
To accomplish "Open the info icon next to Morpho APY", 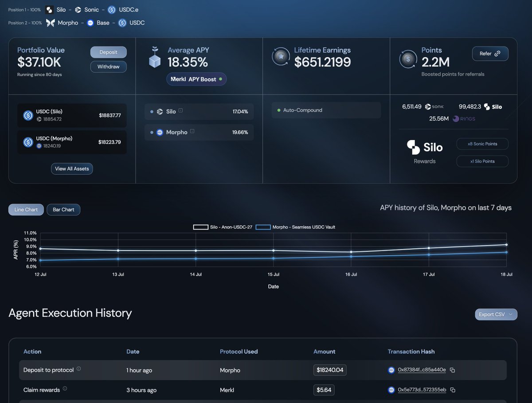I will pyautogui.click(x=192, y=131).
